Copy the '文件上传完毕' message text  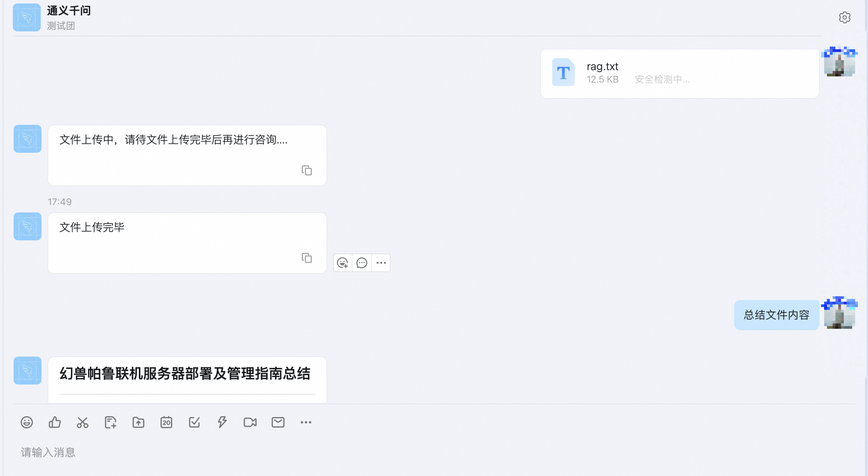(x=307, y=258)
